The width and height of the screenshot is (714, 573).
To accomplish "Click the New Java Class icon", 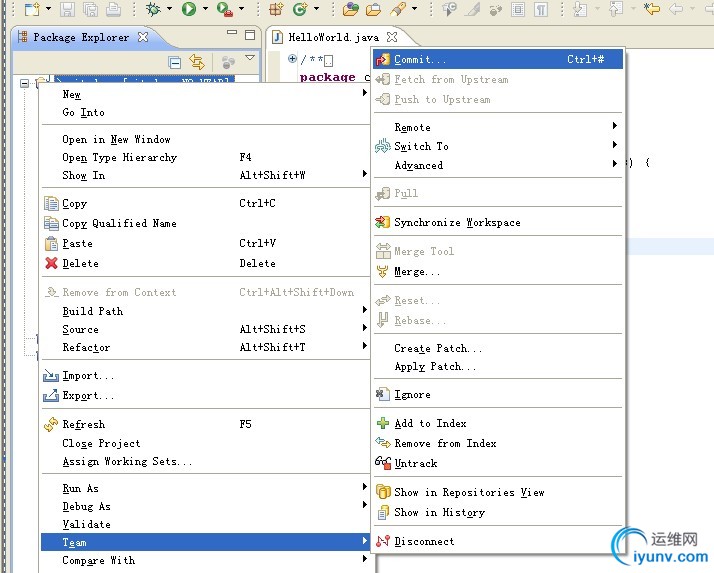I will tap(300, 9).
